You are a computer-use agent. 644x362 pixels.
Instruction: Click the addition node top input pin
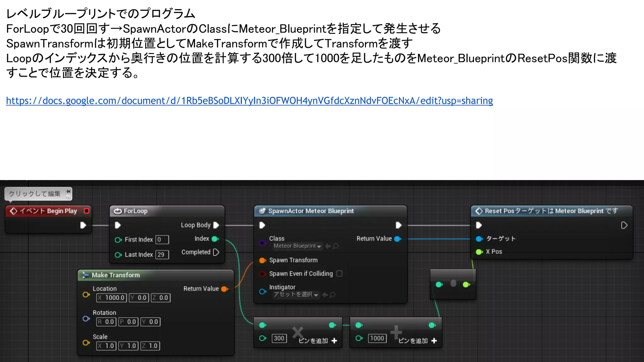pos(359,325)
